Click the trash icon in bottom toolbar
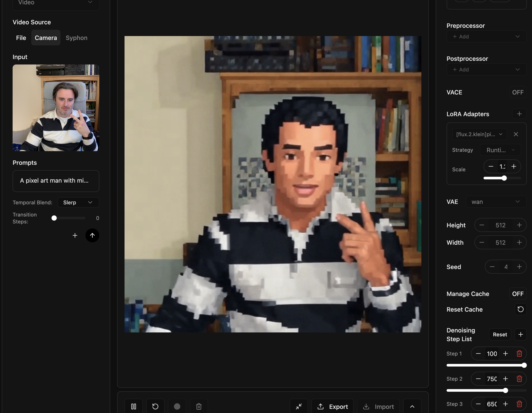Screen dimensions: 532x413 coord(199,406)
